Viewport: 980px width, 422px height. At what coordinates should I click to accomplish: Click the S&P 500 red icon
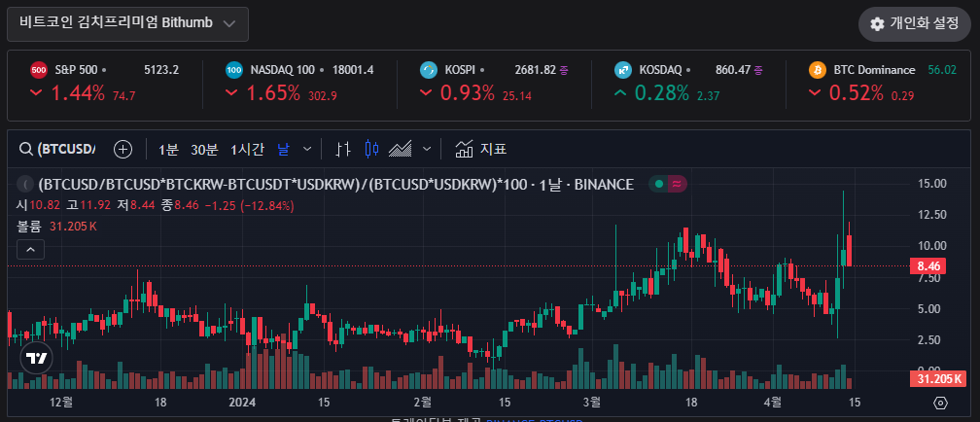click(x=39, y=70)
